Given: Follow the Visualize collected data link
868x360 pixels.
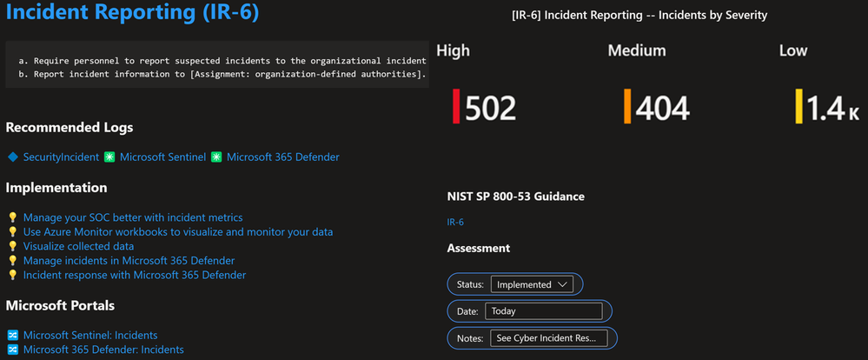Looking at the screenshot, I should pos(78,246).
